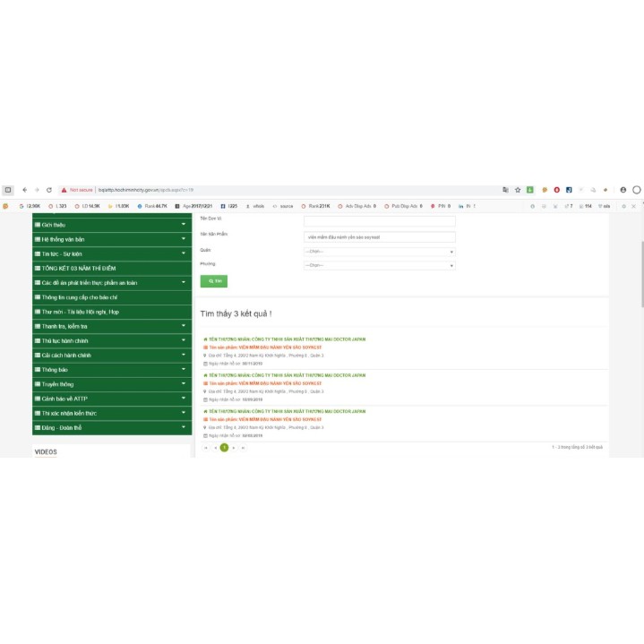Jump to last results page arrow
The image size is (644, 644).
243,447
